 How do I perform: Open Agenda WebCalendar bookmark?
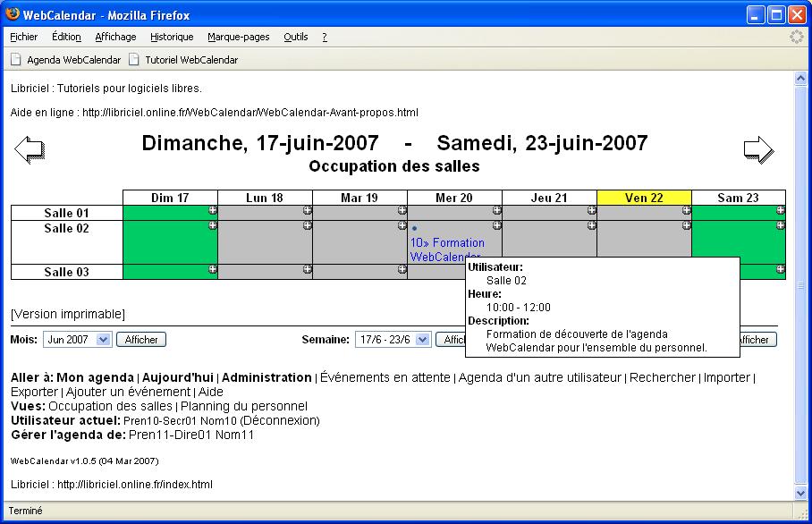point(66,60)
